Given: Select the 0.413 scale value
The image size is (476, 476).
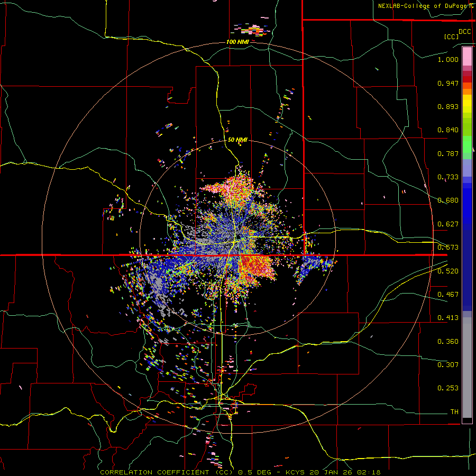Looking at the screenshot, I should (448, 318).
